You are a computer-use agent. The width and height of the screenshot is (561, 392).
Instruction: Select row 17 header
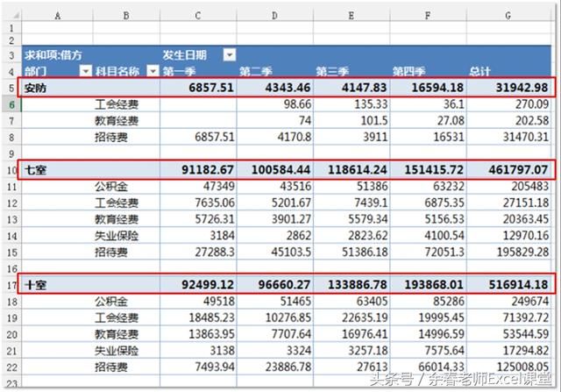click(x=11, y=285)
